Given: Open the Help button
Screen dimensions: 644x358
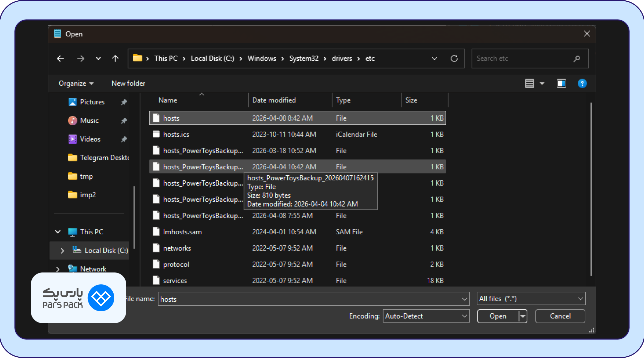Looking at the screenshot, I should pyautogui.click(x=582, y=84).
